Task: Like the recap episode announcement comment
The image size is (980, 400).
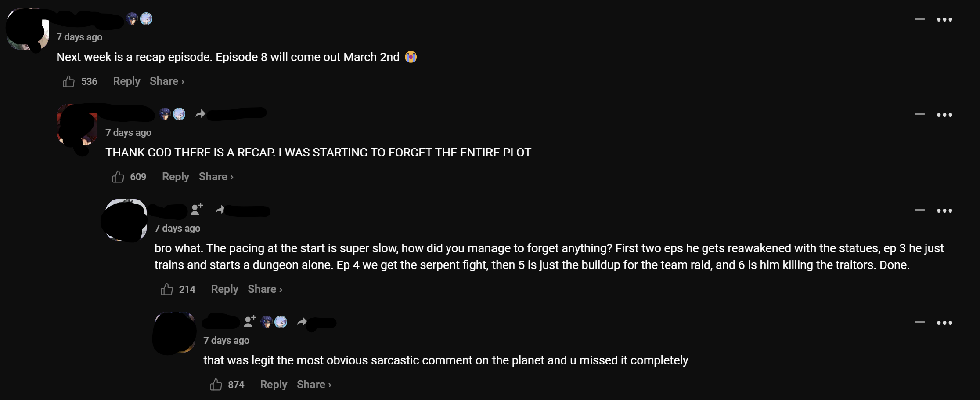Action: coord(68,81)
